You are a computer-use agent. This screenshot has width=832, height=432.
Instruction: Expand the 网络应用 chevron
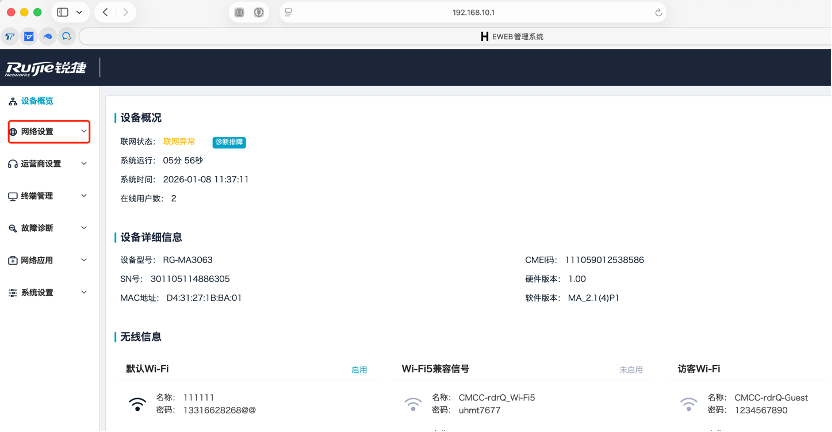pyautogui.click(x=83, y=260)
